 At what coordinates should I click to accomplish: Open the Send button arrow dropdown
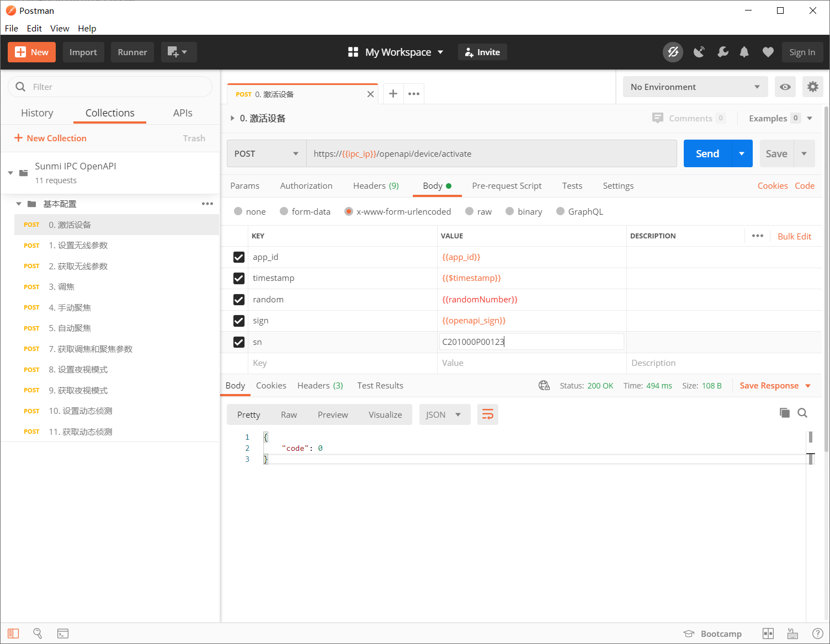pyautogui.click(x=742, y=153)
